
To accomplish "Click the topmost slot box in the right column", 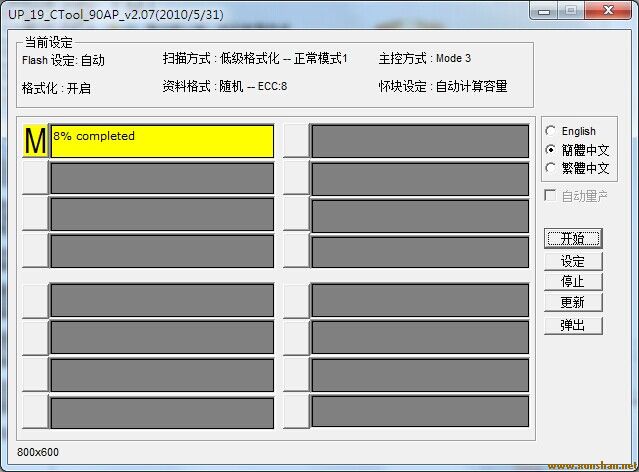I will tap(295, 141).
